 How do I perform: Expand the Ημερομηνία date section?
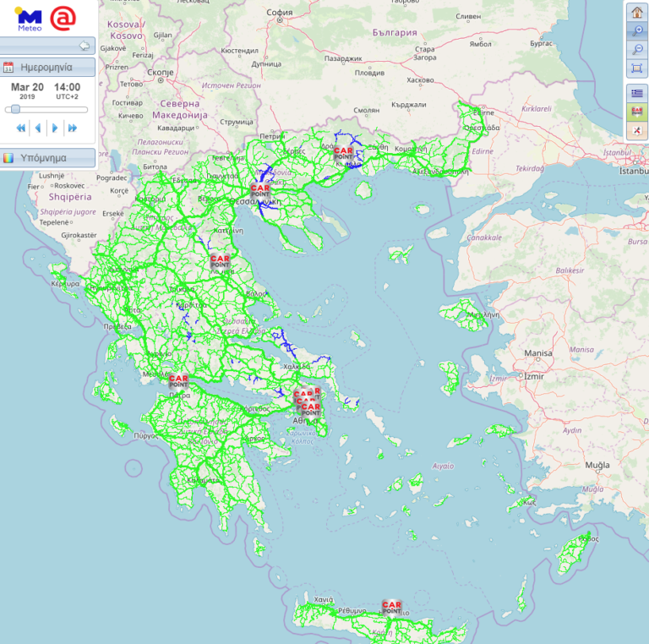tap(47, 68)
